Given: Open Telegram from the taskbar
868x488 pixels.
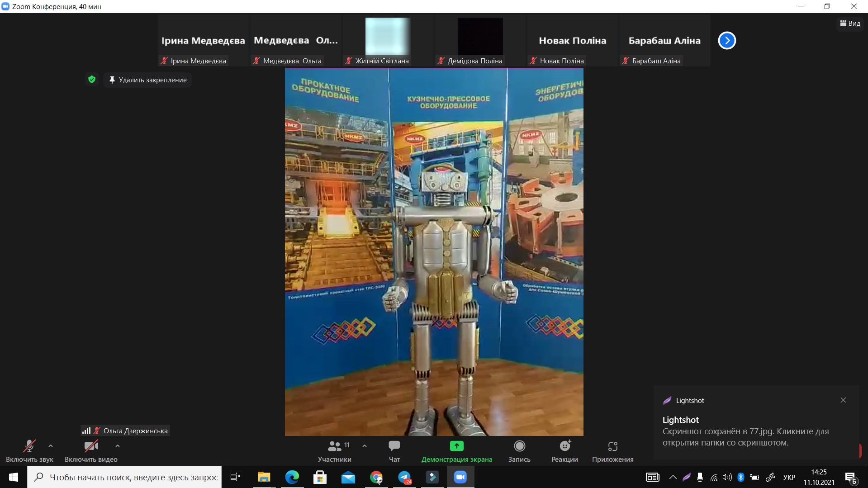Looking at the screenshot, I should point(404,477).
